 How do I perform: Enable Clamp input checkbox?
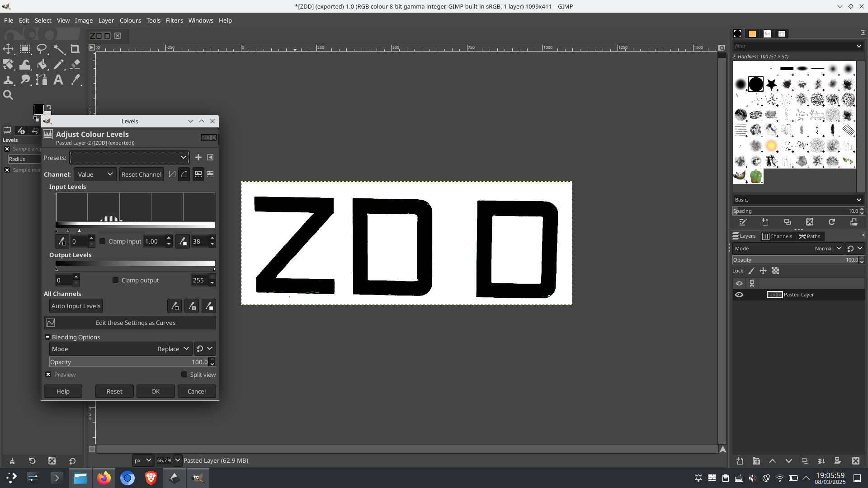pos(103,241)
